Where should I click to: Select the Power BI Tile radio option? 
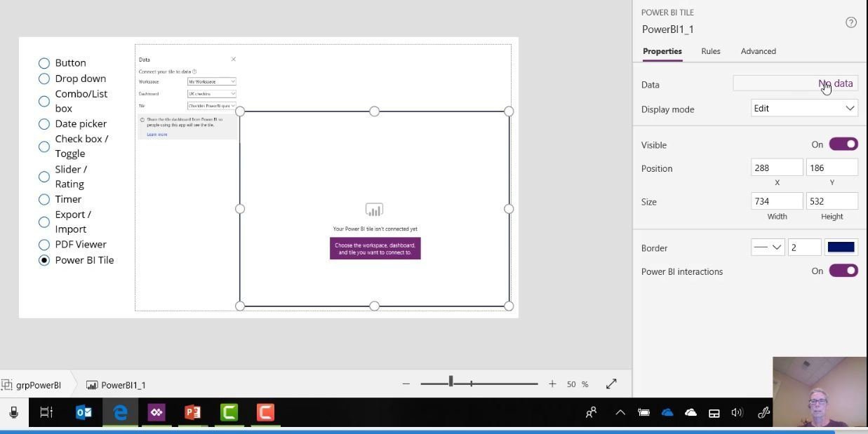(44, 260)
